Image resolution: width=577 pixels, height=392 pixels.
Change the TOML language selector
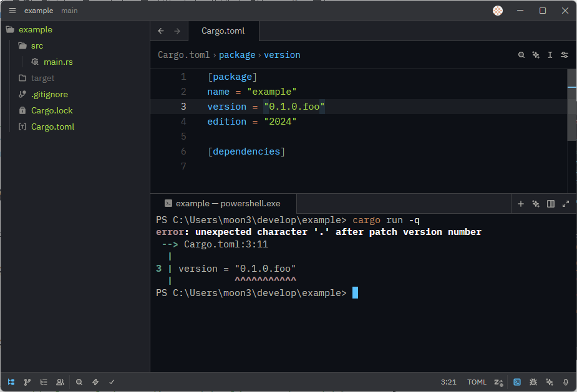tap(477, 382)
